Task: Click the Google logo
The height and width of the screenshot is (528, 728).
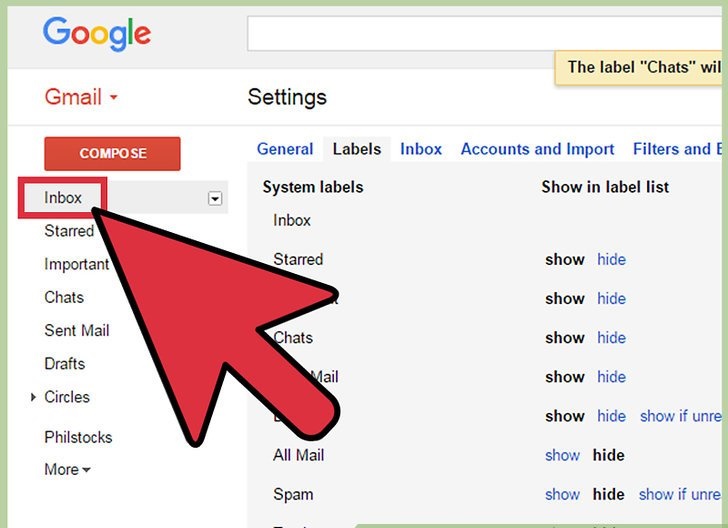Action: (x=97, y=33)
